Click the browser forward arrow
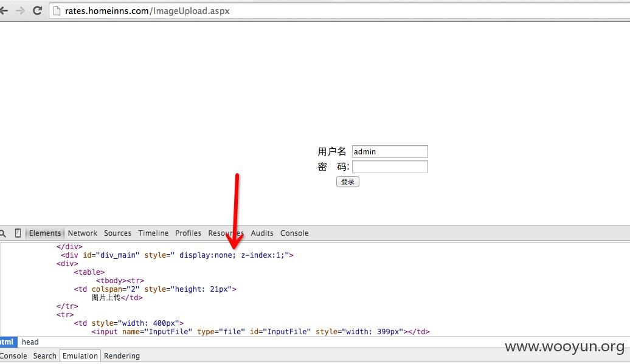The height and width of the screenshot is (364, 630). pyautogui.click(x=19, y=11)
